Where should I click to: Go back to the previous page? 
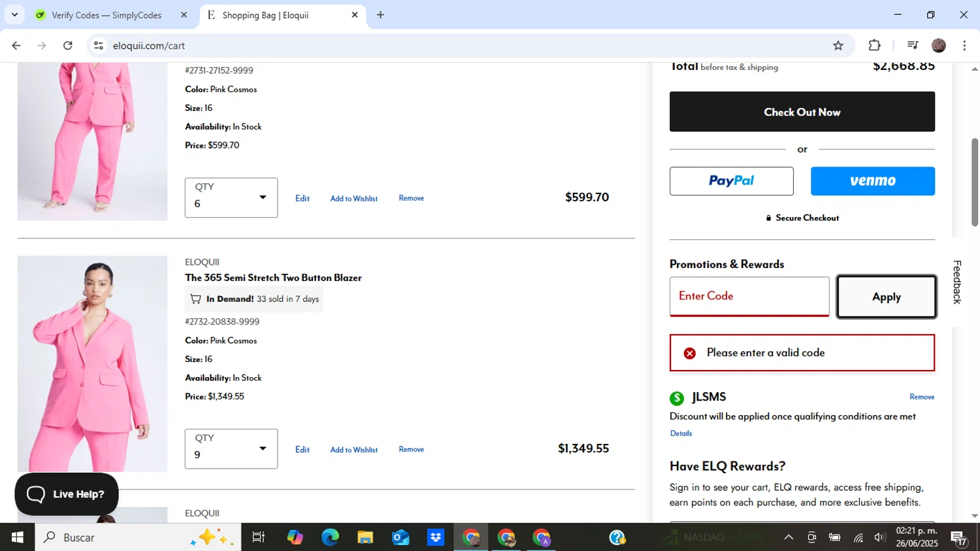[16, 45]
